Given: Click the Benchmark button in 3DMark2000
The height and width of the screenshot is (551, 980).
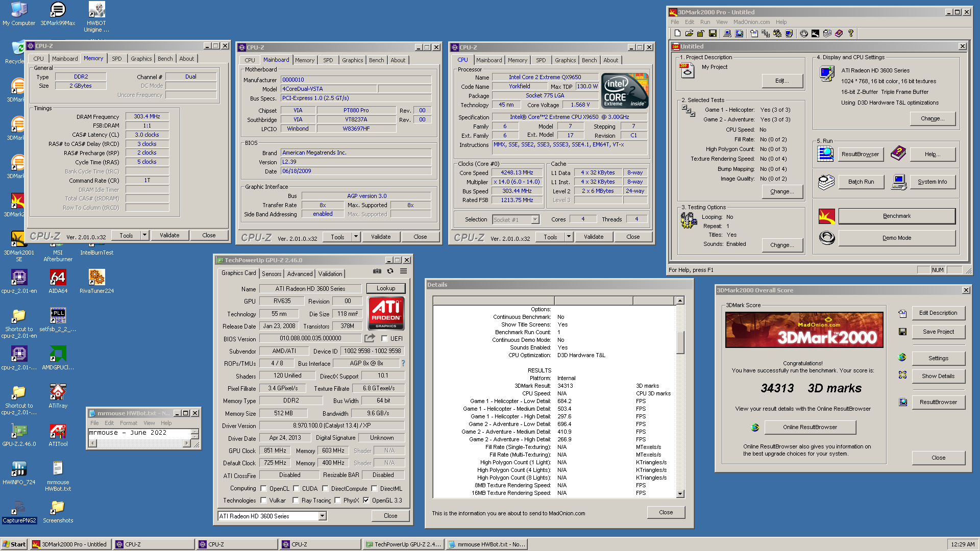Looking at the screenshot, I should [x=897, y=216].
